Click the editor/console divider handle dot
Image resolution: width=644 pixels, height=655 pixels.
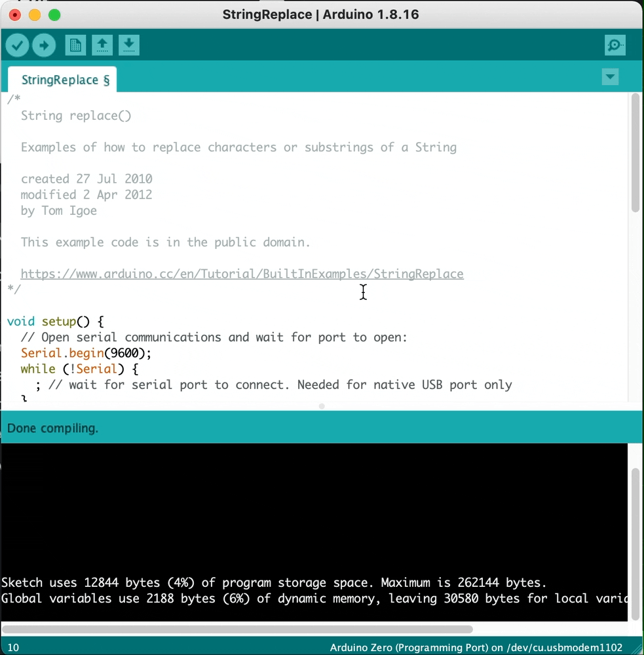(x=322, y=406)
